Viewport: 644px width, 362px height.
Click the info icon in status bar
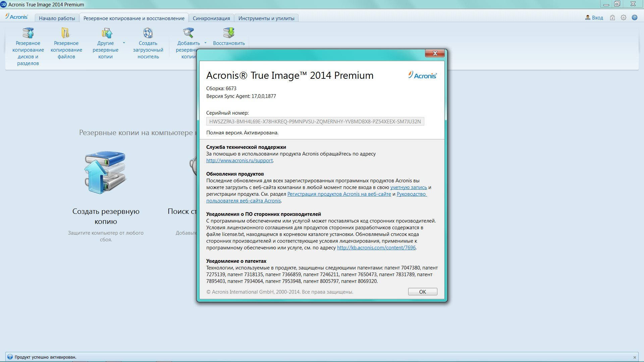(10, 357)
